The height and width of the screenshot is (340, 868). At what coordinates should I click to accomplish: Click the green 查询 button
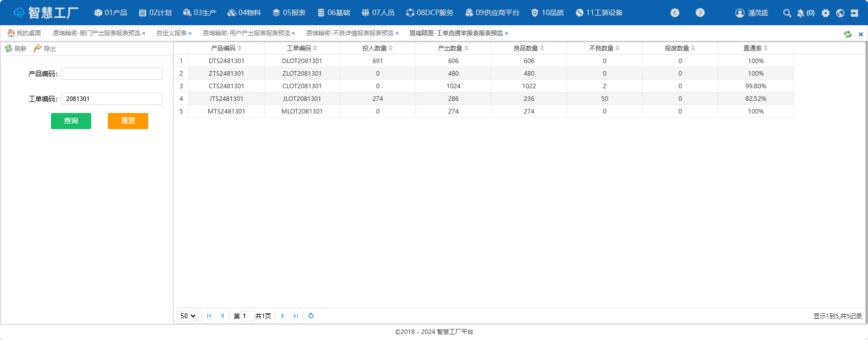tap(71, 121)
